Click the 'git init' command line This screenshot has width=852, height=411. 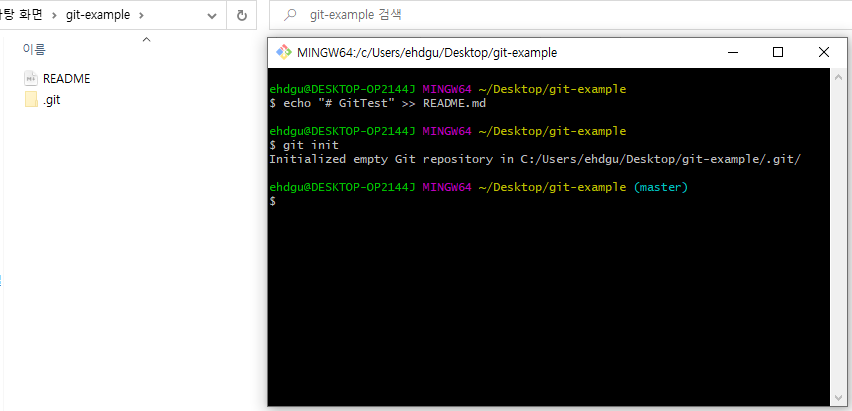pyautogui.click(x=304, y=145)
